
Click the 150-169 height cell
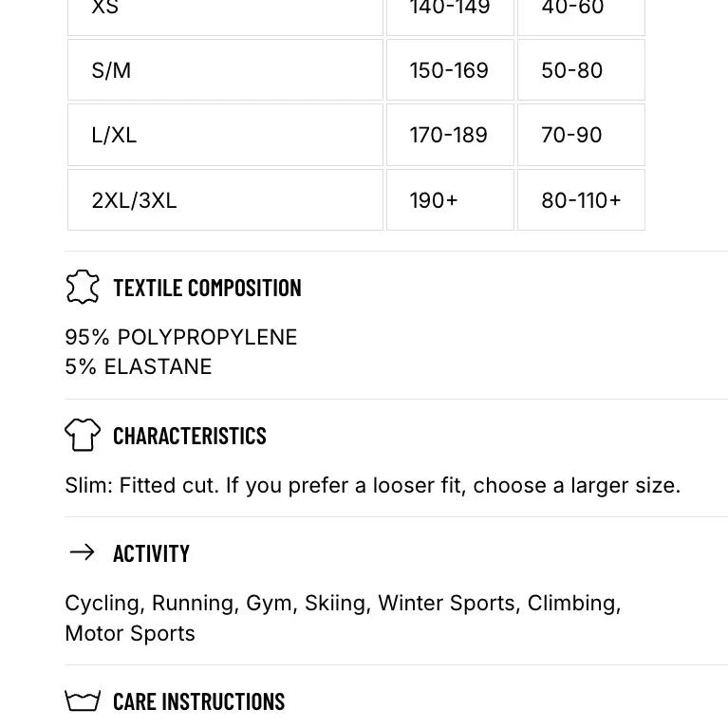pos(450,70)
